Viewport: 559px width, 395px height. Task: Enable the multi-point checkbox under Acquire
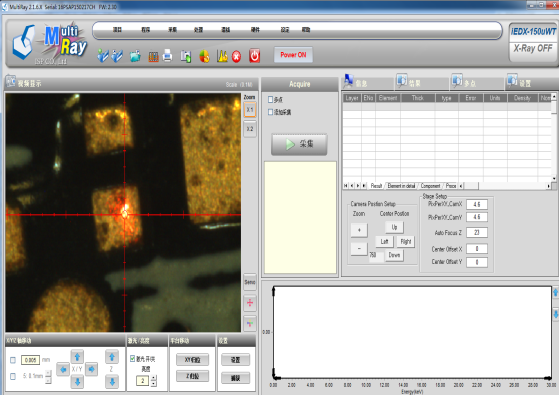(270, 99)
